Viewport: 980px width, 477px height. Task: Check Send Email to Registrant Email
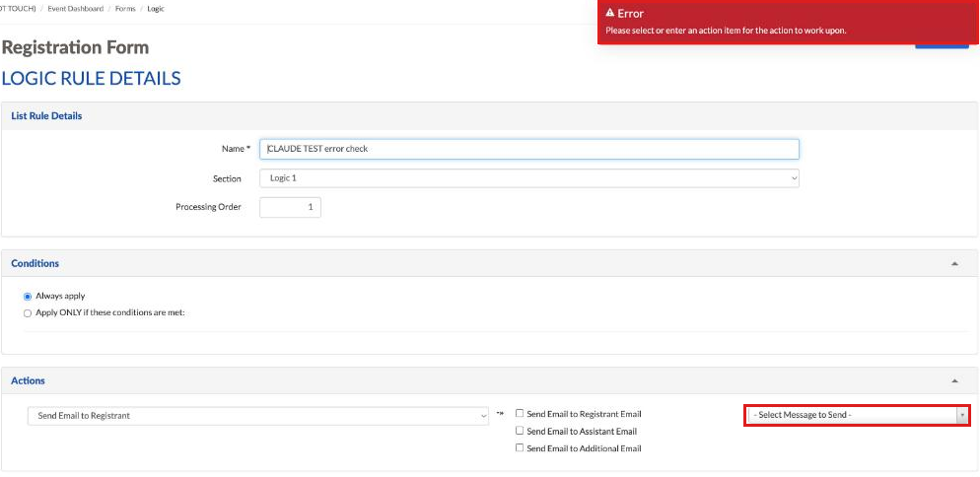[x=520, y=413]
